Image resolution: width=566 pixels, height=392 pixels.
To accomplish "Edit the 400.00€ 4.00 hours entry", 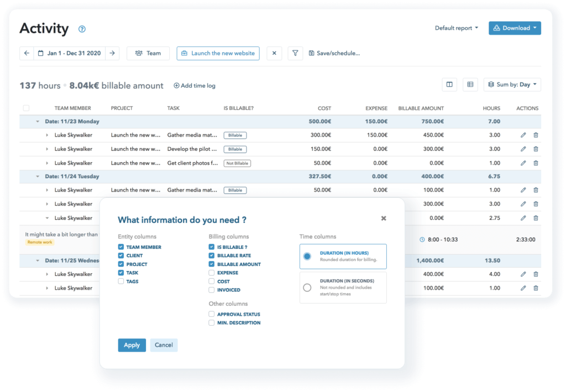I will coord(523,274).
